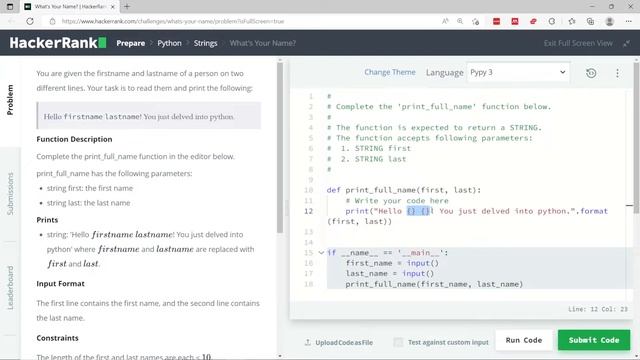Click Upload Code as File
The width and height of the screenshot is (640, 360).
tap(344, 342)
